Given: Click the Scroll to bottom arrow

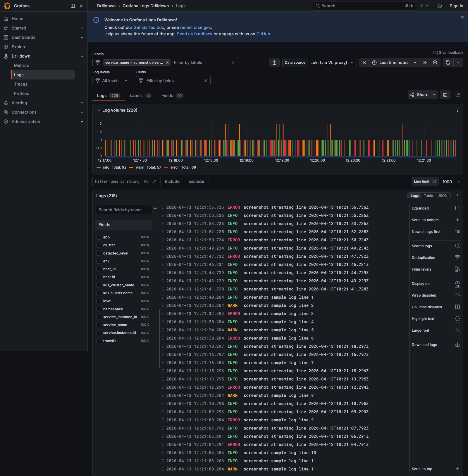Looking at the screenshot, I should click(457, 220).
